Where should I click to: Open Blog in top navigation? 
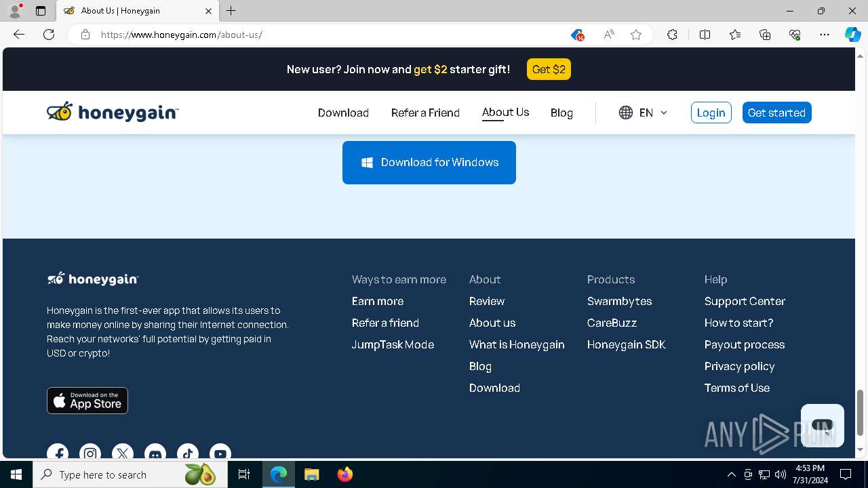pyautogui.click(x=561, y=113)
